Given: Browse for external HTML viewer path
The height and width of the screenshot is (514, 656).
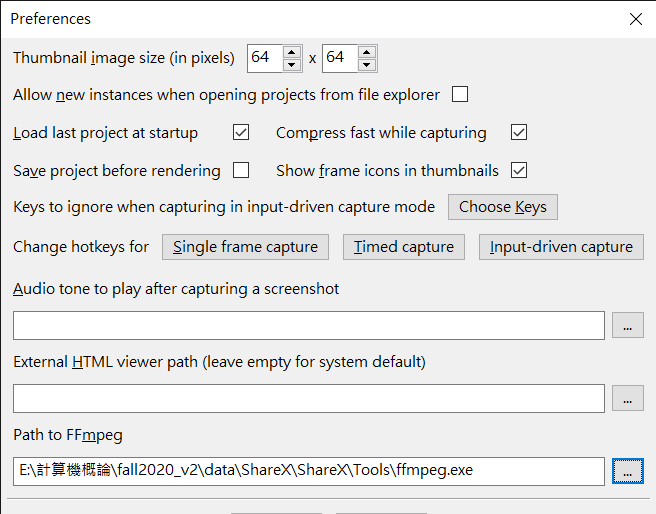Looking at the screenshot, I should click(x=628, y=398).
